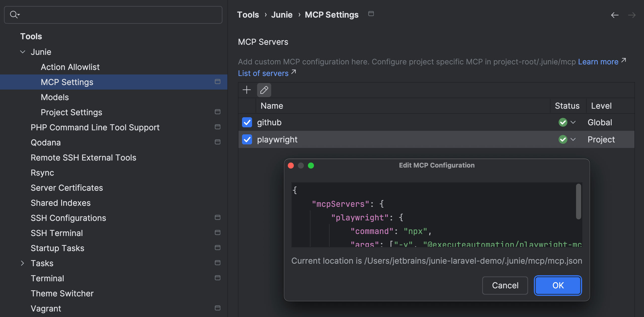The height and width of the screenshot is (317, 644).
Task: Open Server Certificates settings
Action: click(67, 188)
